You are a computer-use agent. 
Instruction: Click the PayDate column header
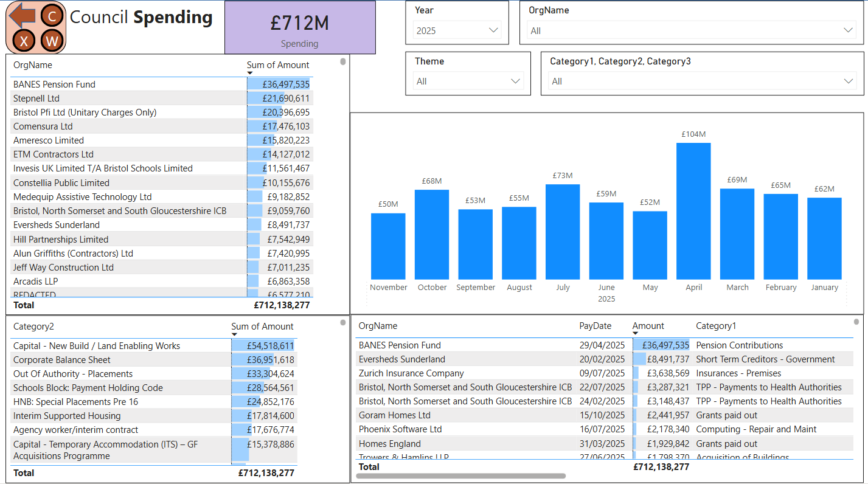click(x=595, y=326)
